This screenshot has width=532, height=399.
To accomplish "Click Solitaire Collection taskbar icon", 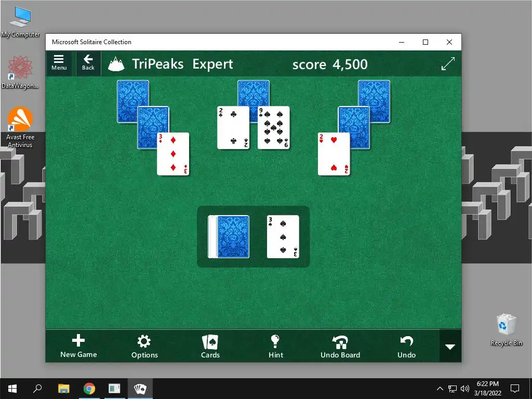I will (140, 389).
